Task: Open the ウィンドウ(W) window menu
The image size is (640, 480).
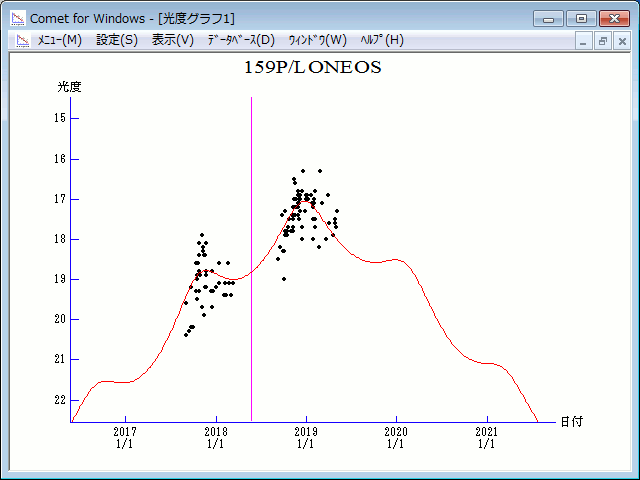Action: [x=317, y=40]
